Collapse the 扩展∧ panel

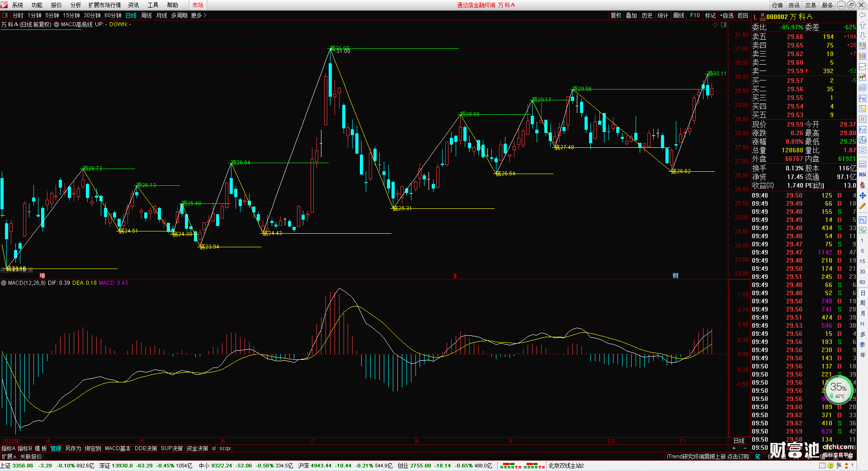(9, 457)
